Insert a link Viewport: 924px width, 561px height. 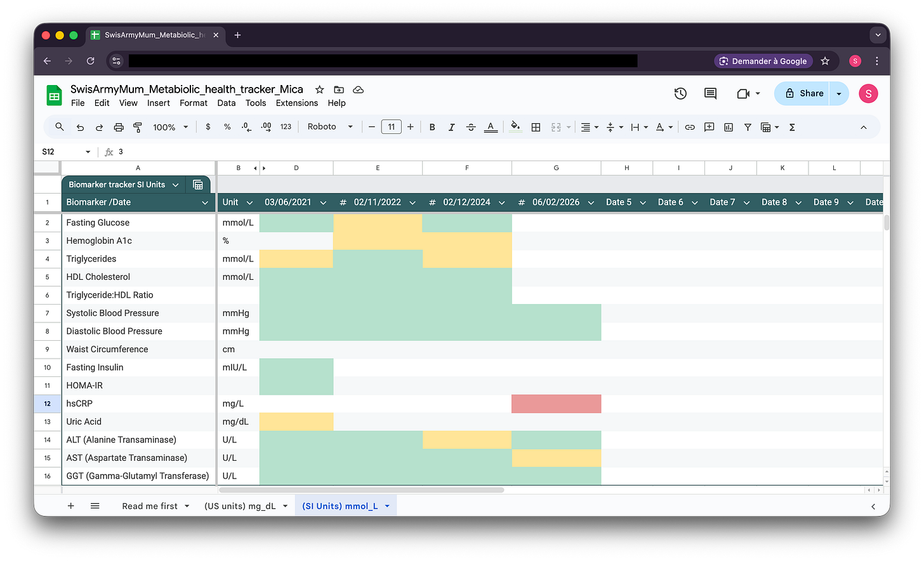click(x=690, y=127)
